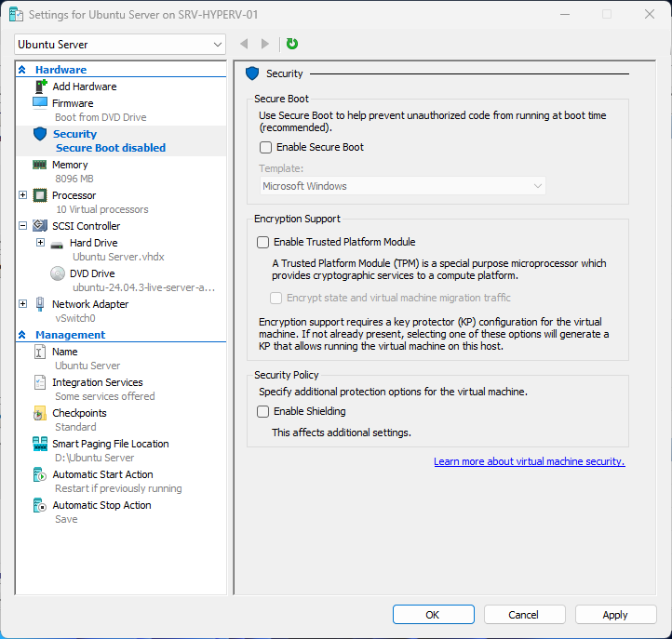Click the Integration Services icon

[40, 382]
